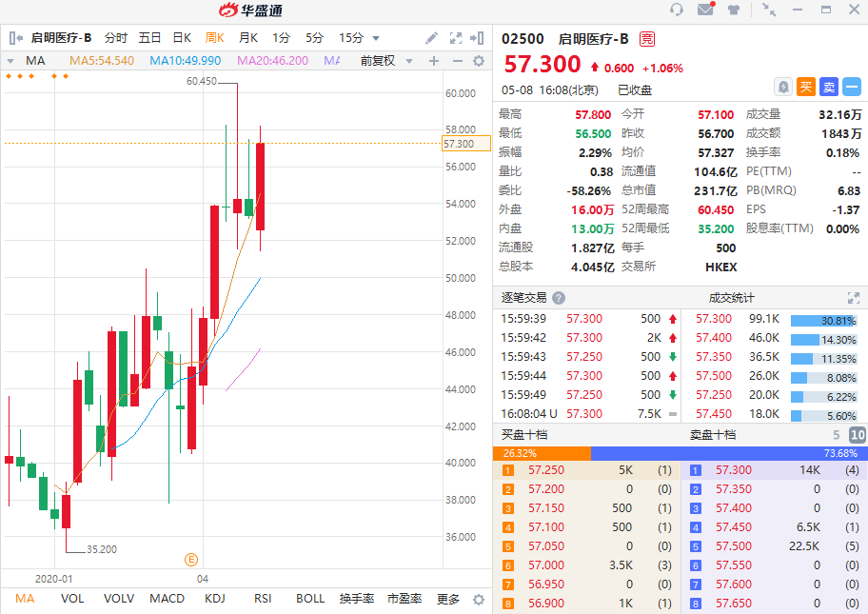Click the buy ratio 26.32% orange bar
This screenshot has height=614, width=868.
coord(542,453)
